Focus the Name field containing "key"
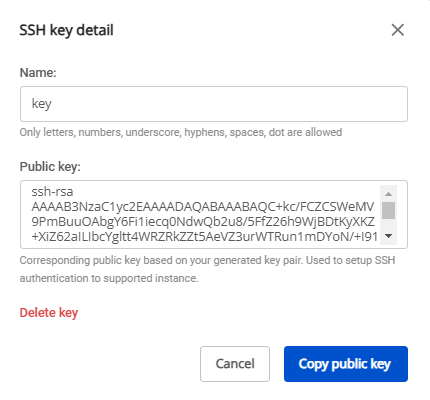 [x=214, y=104]
